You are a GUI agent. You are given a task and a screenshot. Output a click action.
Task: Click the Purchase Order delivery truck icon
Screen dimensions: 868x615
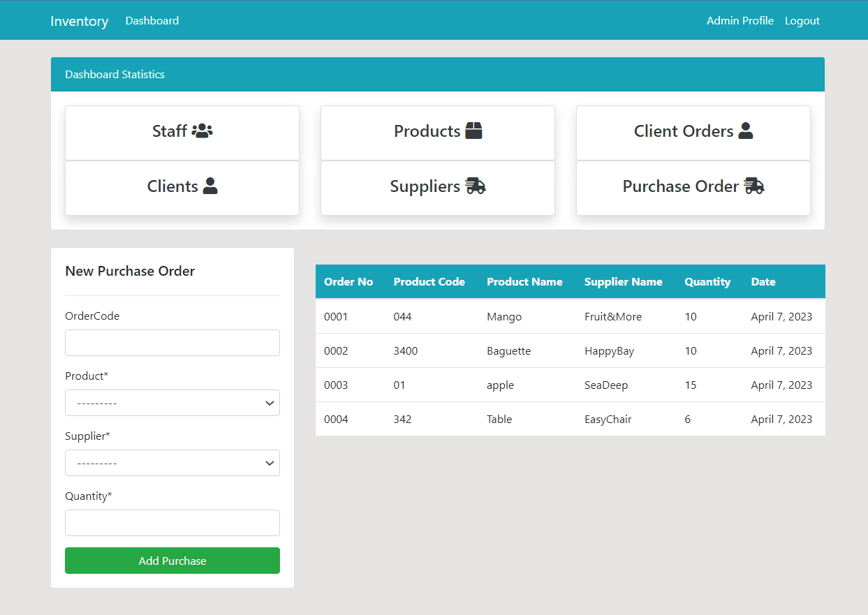tap(754, 186)
